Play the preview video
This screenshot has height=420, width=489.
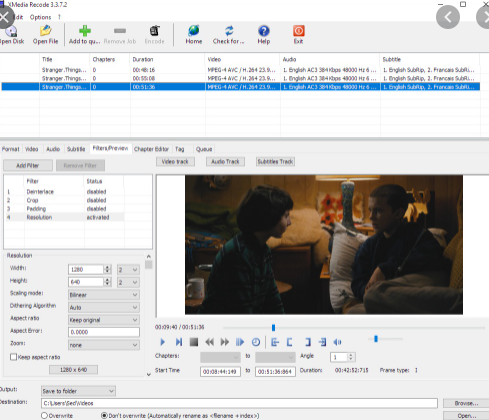163,342
